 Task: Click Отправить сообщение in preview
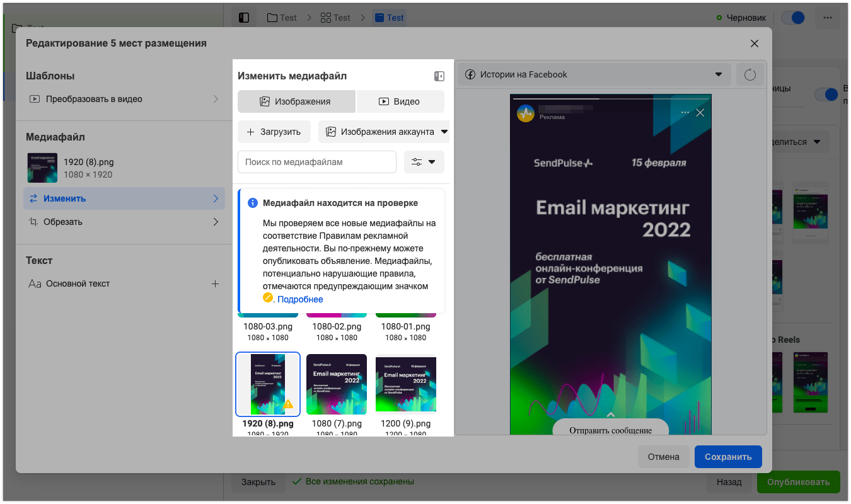610,428
